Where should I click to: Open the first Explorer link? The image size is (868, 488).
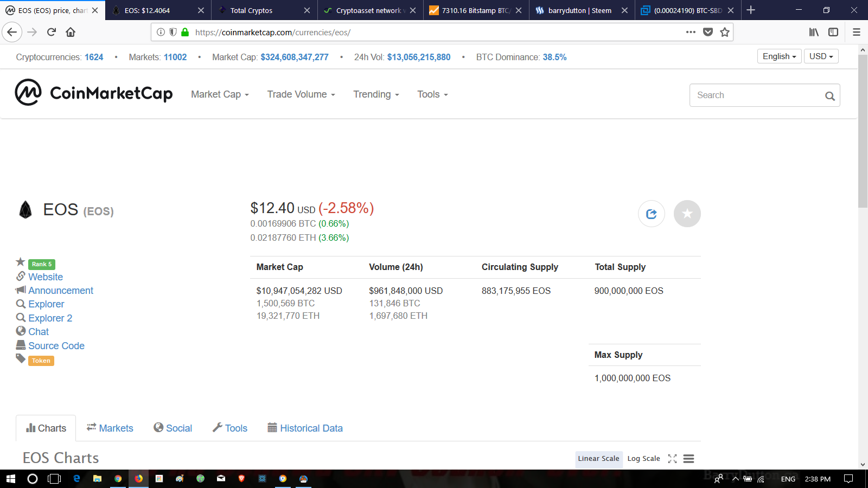tap(46, 304)
